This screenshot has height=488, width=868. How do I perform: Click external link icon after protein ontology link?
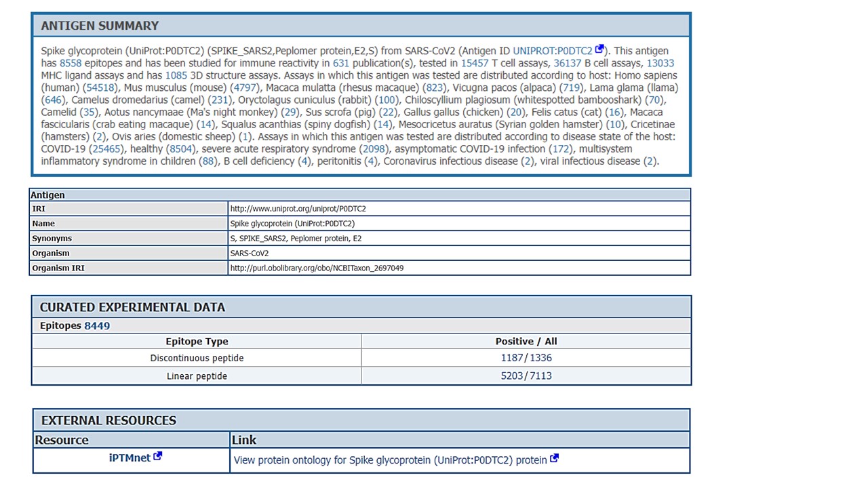[x=554, y=458]
